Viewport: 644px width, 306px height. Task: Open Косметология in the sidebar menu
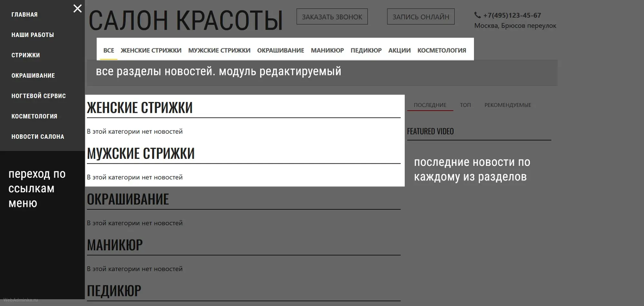tap(34, 116)
